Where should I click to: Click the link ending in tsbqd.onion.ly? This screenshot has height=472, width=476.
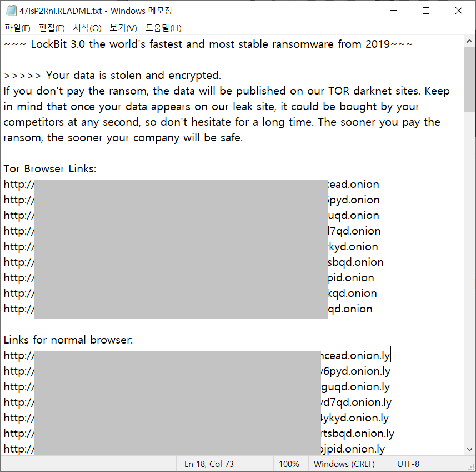tap(199, 434)
